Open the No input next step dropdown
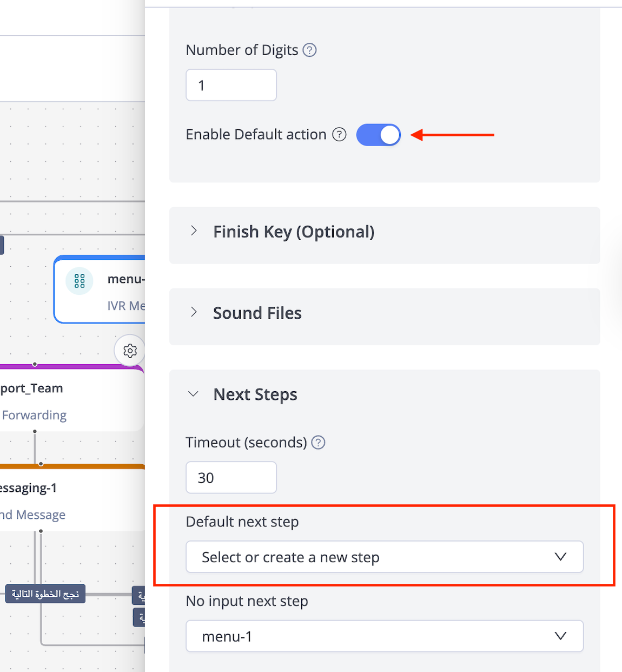The width and height of the screenshot is (622, 672). click(385, 636)
